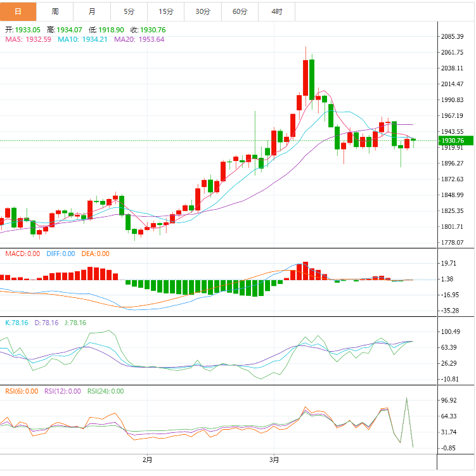Click the -35.28 MACD axis label
Image resolution: width=476 pixels, height=476 pixels.
(x=450, y=311)
